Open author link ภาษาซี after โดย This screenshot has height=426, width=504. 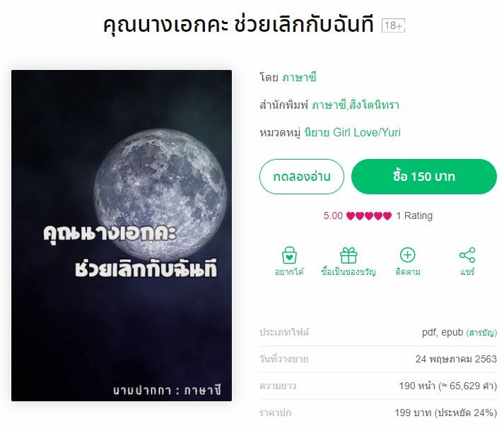click(x=299, y=78)
